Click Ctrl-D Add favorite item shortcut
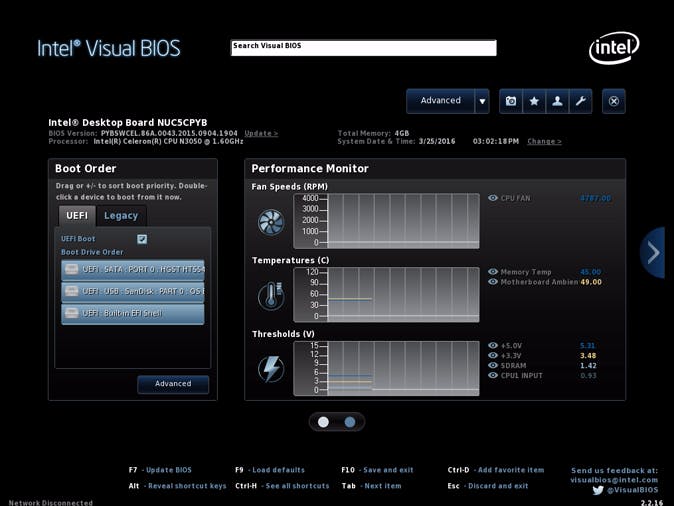674x506 pixels. coord(496,470)
